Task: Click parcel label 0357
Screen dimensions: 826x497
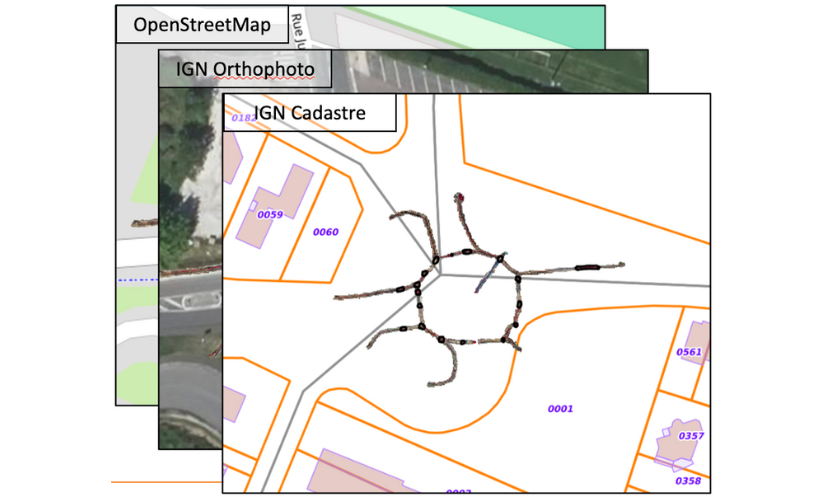Action: pyautogui.click(x=691, y=436)
